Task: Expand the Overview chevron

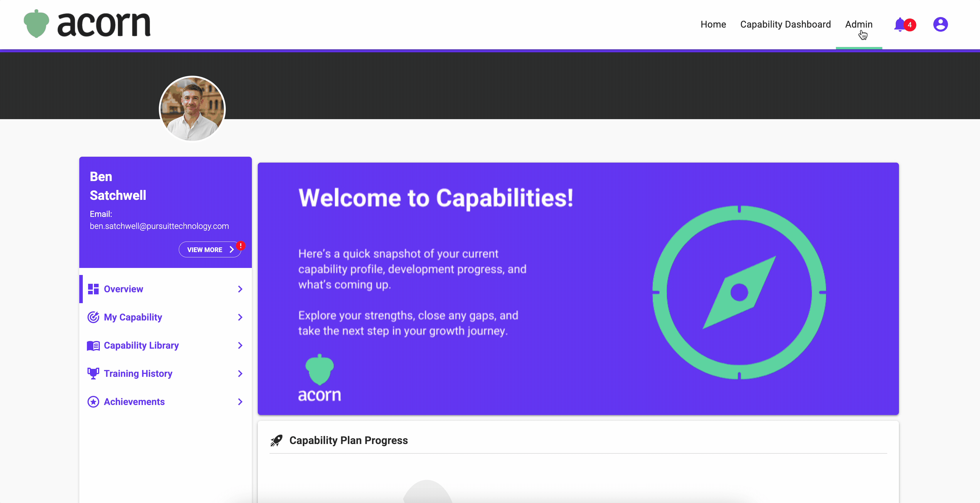Action: coord(240,289)
